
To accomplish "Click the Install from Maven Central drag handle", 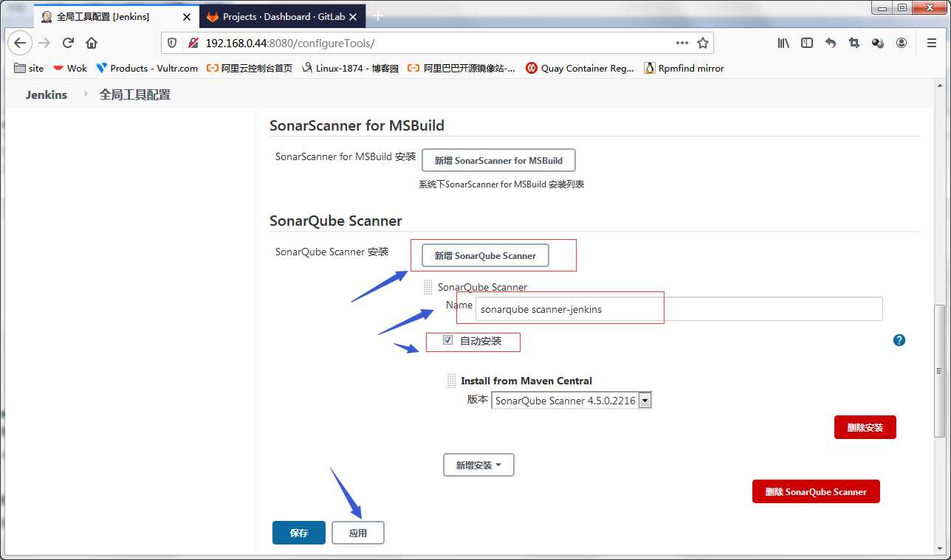I will (451, 381).
